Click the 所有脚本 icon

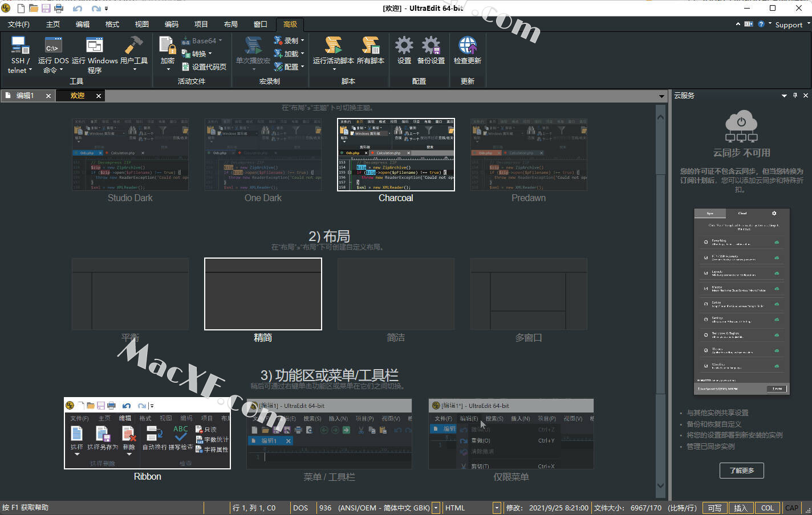coord(371,46)
